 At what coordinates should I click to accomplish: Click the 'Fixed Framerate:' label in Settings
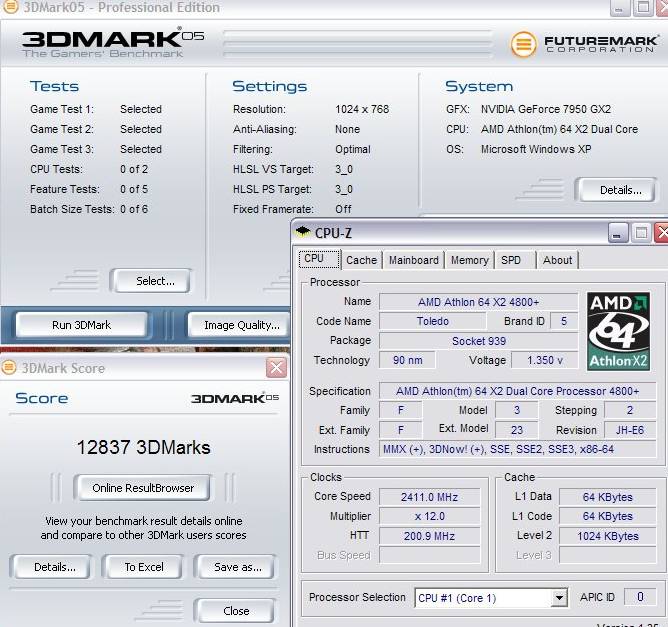click(x=273, y=209)
